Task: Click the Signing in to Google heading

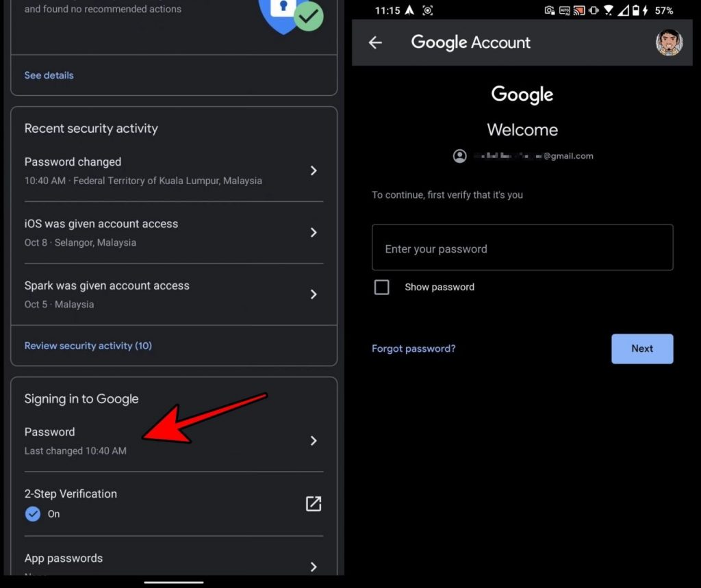Action: [81, 399]
